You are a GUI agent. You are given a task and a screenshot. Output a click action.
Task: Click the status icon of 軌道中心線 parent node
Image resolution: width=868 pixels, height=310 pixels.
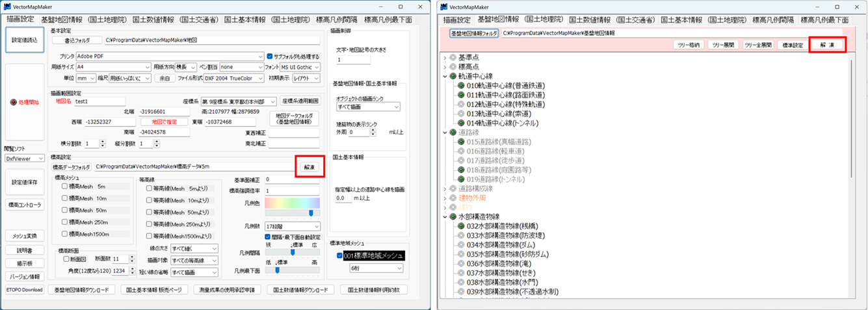453,77
